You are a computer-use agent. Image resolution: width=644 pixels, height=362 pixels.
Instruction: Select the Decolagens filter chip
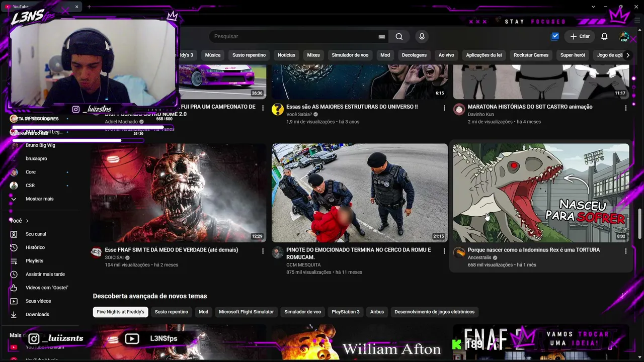414,55
